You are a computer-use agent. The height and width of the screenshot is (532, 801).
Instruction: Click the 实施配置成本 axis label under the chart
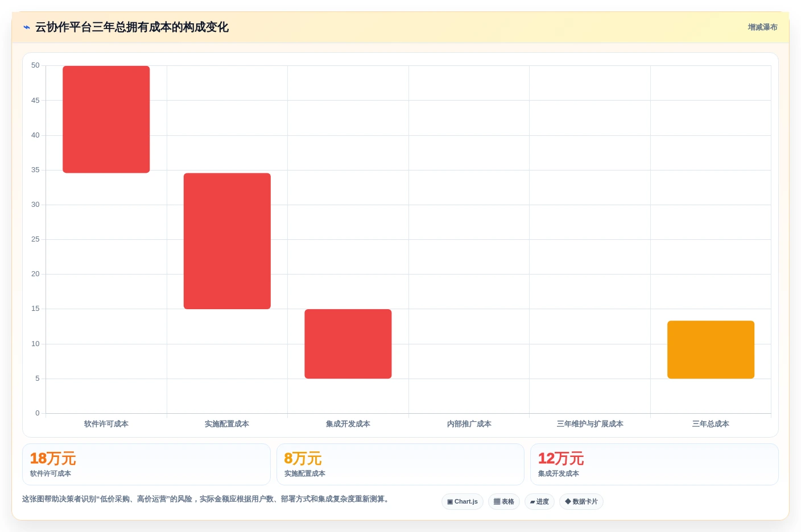click(227, 424)
